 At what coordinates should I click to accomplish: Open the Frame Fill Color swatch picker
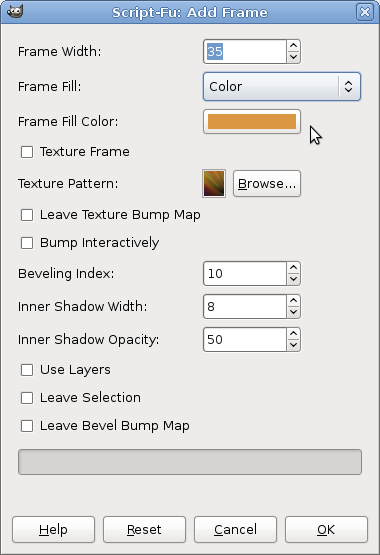[x=252, y=121]
